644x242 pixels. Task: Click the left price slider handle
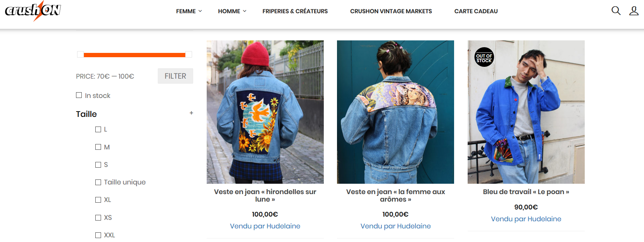pyautogui.click(x=81, y=54)
